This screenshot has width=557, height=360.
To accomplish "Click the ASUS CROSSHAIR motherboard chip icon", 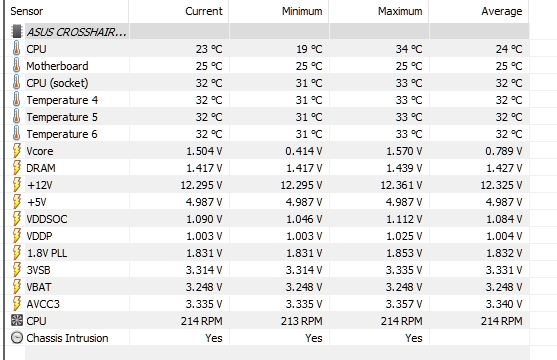I will [x=16, y=31].
